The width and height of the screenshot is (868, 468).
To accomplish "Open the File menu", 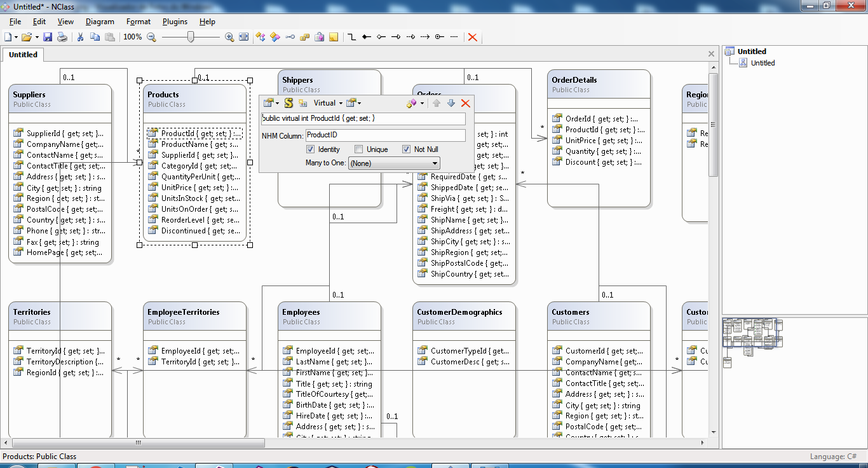I will pyautogui.click(x=15, y=22).
